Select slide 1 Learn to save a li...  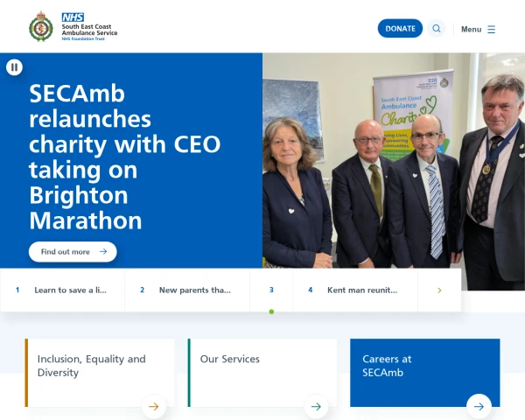tap(62, 290)
